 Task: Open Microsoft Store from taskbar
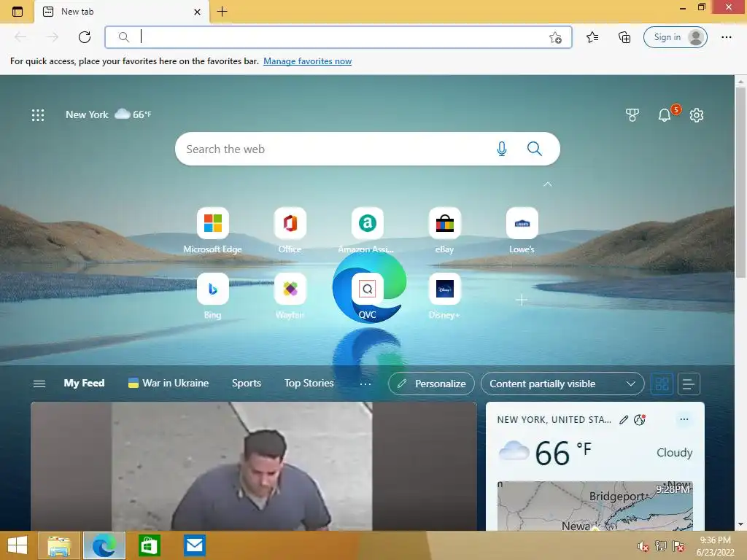[x=149, y=545]
